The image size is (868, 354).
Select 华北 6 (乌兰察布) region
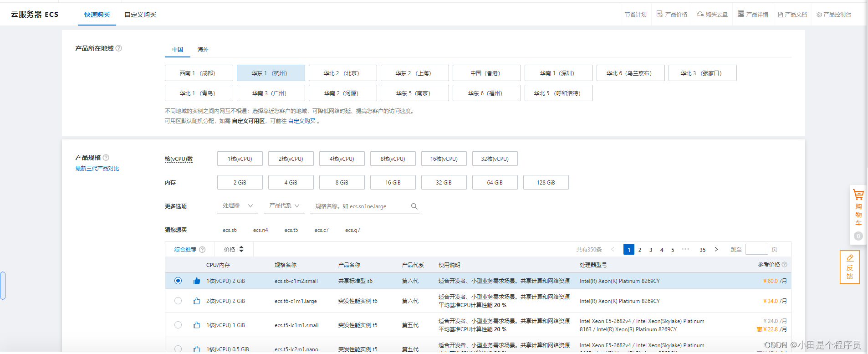[631, 73]
